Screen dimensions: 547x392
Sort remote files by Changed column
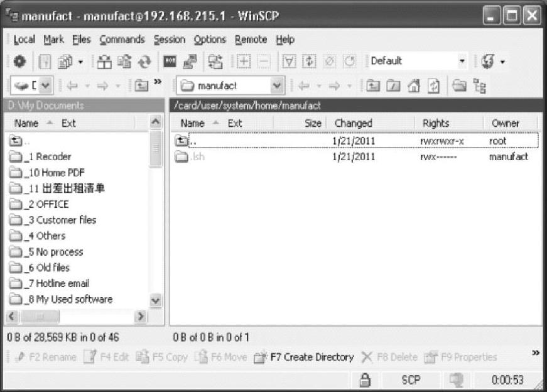tap(371, 123)
